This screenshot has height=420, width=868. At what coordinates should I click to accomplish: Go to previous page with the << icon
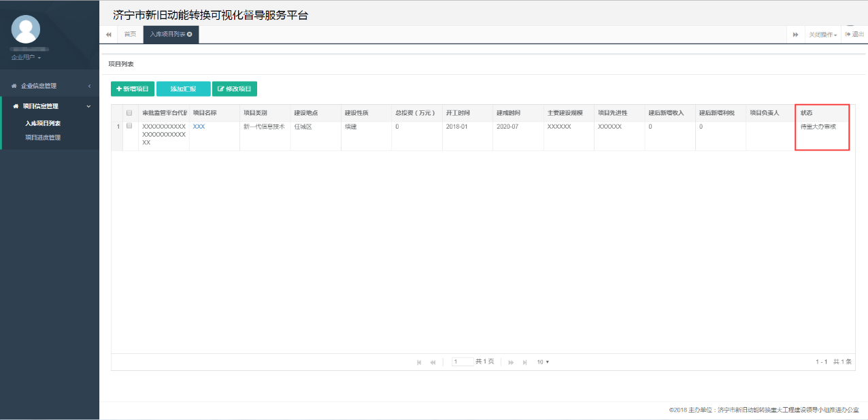click(x=433, y=361)
